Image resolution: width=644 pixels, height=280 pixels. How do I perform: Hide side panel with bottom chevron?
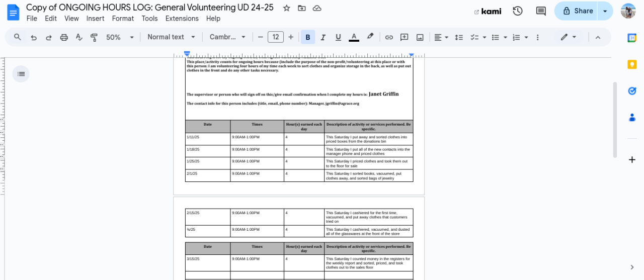click(632, 267)
